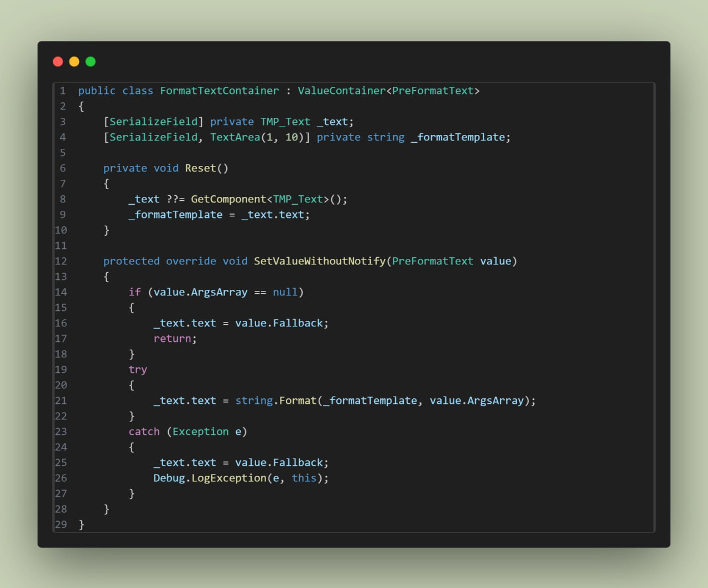This screenshot has height=588, width=708.
Task: Click line number 19 in the gutter
Action: click(61, 370)
